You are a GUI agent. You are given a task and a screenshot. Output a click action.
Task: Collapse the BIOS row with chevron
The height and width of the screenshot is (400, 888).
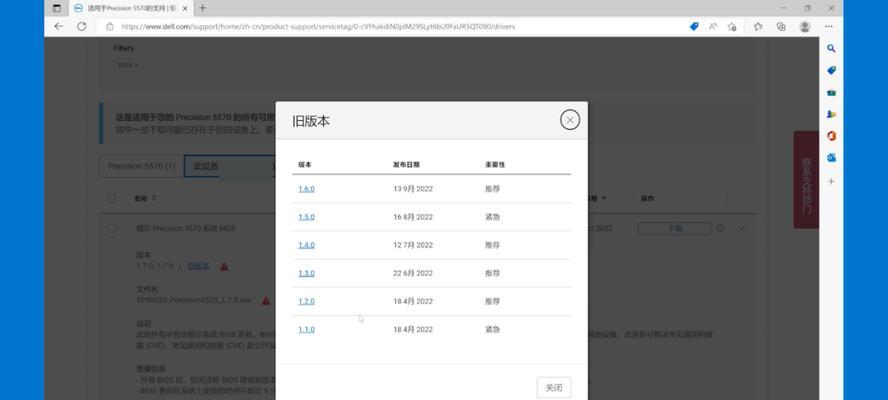[742, 228]
